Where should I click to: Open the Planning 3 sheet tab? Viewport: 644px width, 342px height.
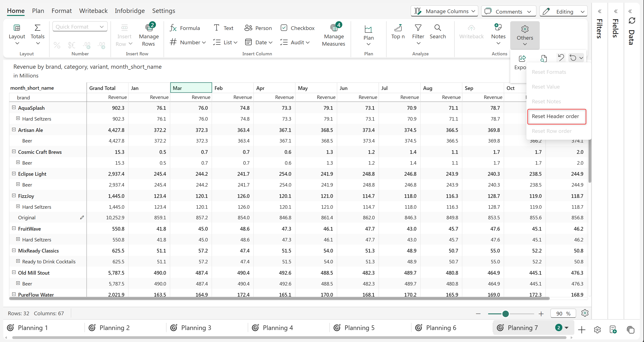[196, 327]
